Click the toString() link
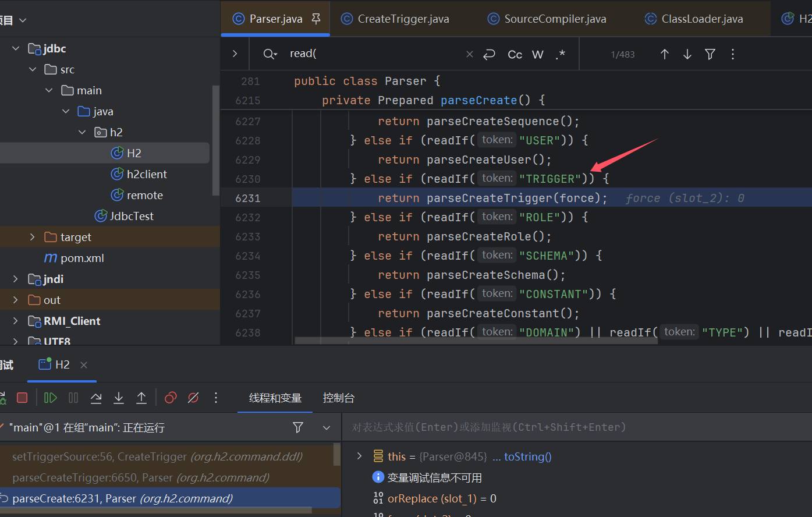 click(528, 456)
